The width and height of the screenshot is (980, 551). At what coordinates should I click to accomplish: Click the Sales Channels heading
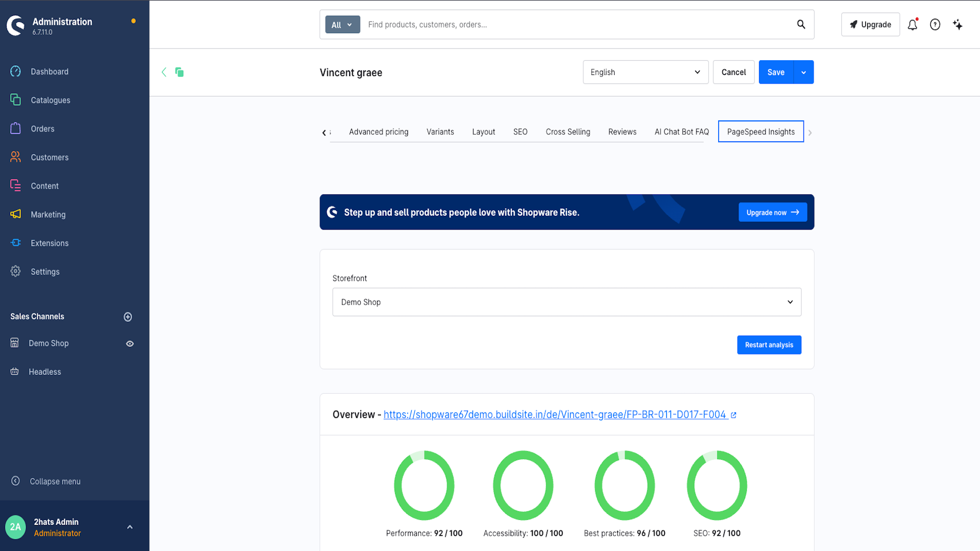pos(37,316)
